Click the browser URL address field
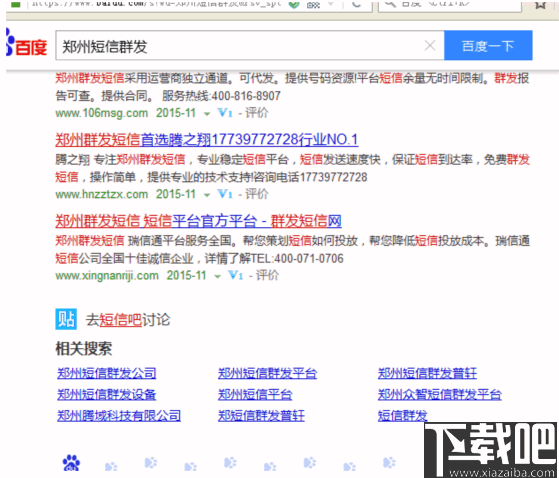This screenshot has width=559, height=478. [157, 4]
